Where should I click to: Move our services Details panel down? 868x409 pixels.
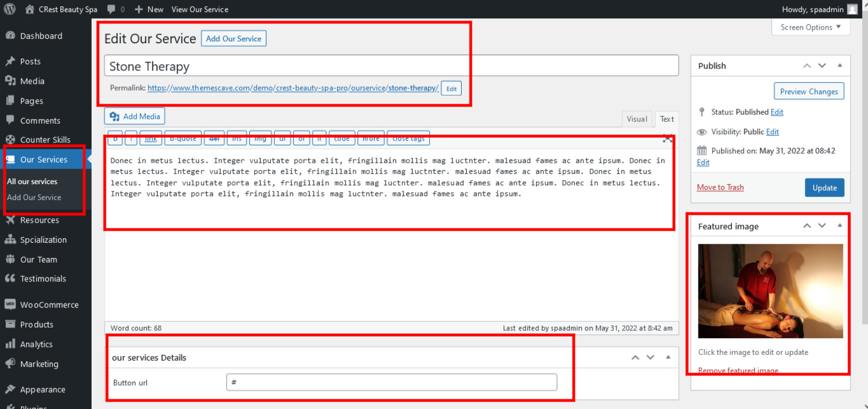(x=650, y=357)
